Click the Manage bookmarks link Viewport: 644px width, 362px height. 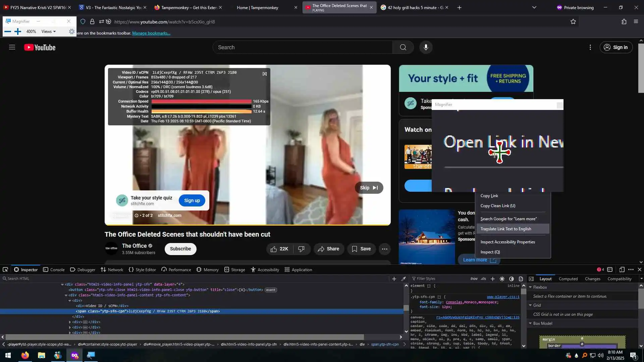[151, 33]
